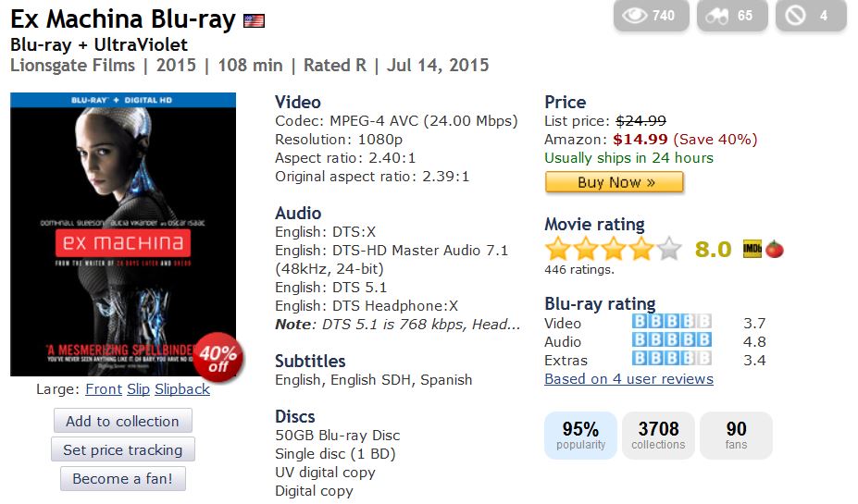This screenshot has width=858, height=504.
Task: Open Based on 4 user reviews link
Action: [628, 379]
